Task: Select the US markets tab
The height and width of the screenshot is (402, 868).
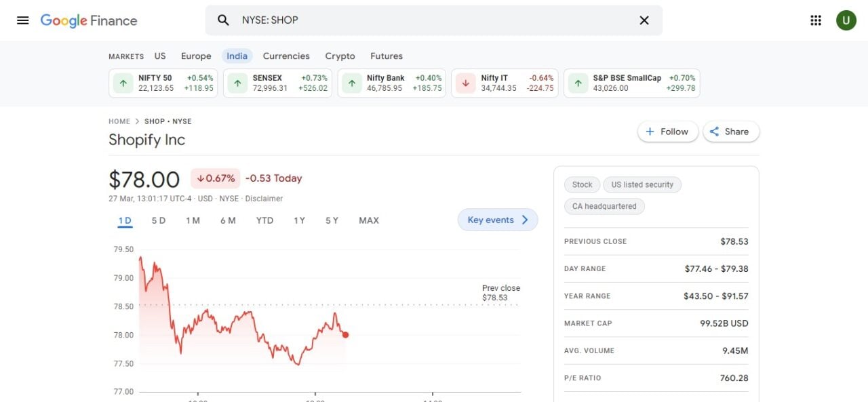Action: pyautogui.click(x=160, y=56)
